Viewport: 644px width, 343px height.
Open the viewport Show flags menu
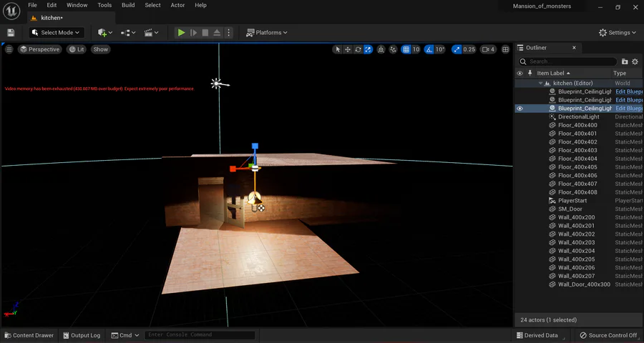pyautogui.click(x=101, y=49)
